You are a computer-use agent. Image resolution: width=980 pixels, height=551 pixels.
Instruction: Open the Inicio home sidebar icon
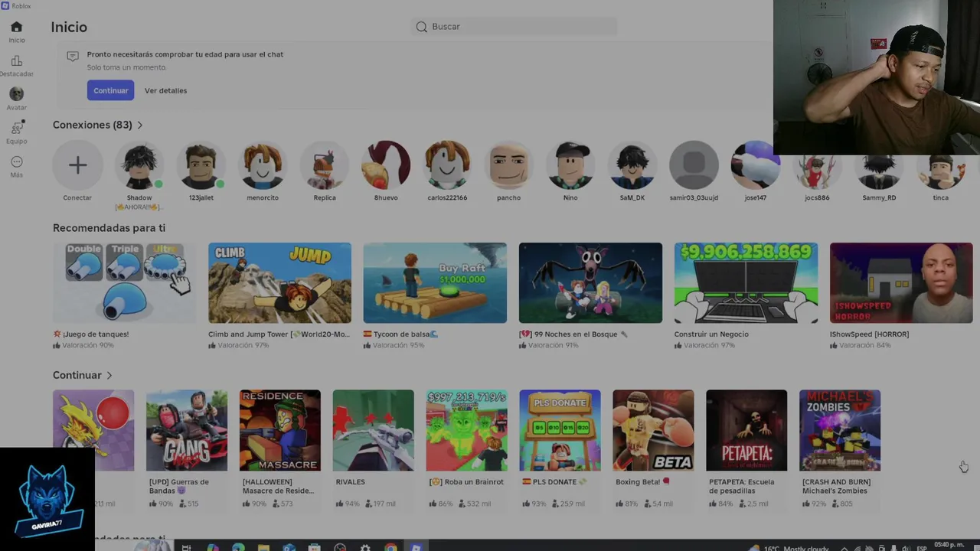click(x=16, y=28)
